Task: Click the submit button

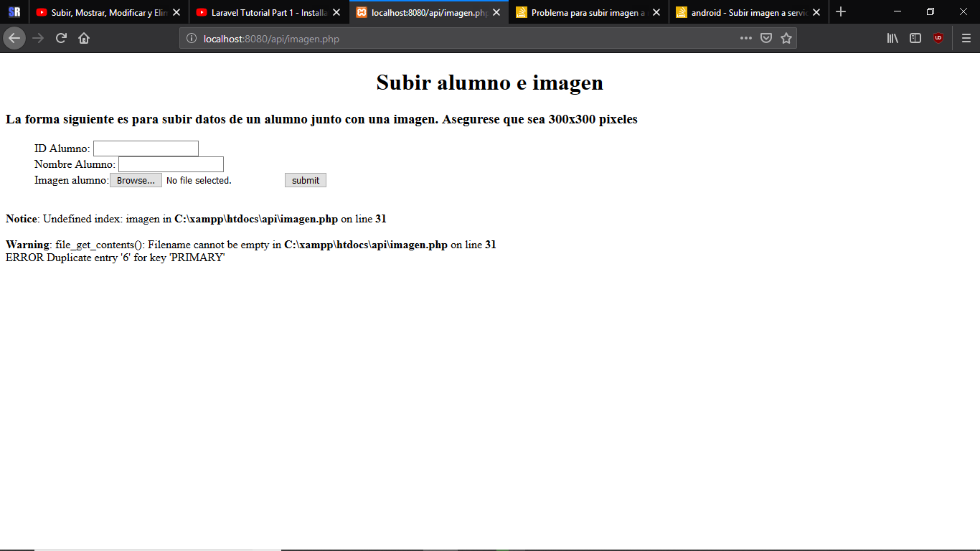Action: click(306, 180)
